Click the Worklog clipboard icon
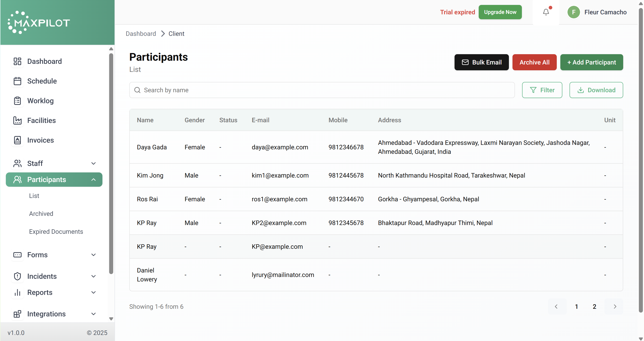The height and width of the screenshot is (341, 644). [17, 101]
